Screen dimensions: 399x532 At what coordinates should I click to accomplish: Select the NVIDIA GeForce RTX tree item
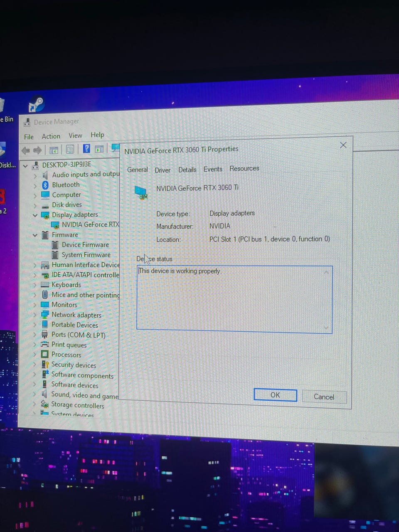pyautogui.click(x=86, y=224)
